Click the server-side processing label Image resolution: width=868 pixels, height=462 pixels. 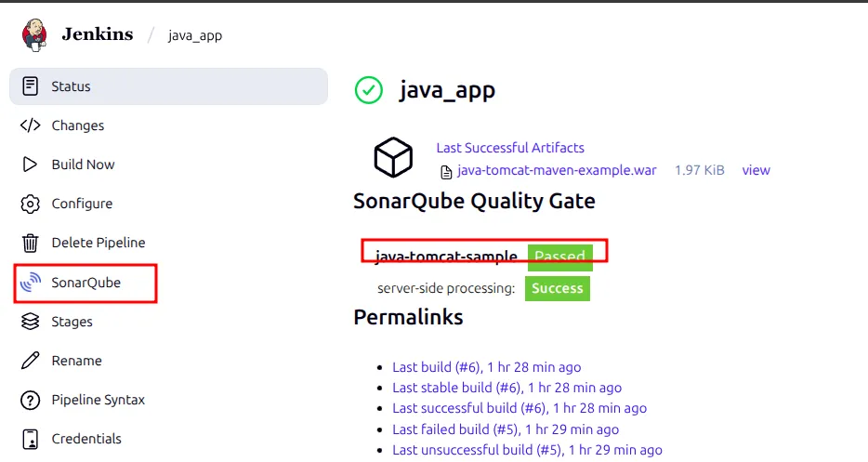pos(446,288)
